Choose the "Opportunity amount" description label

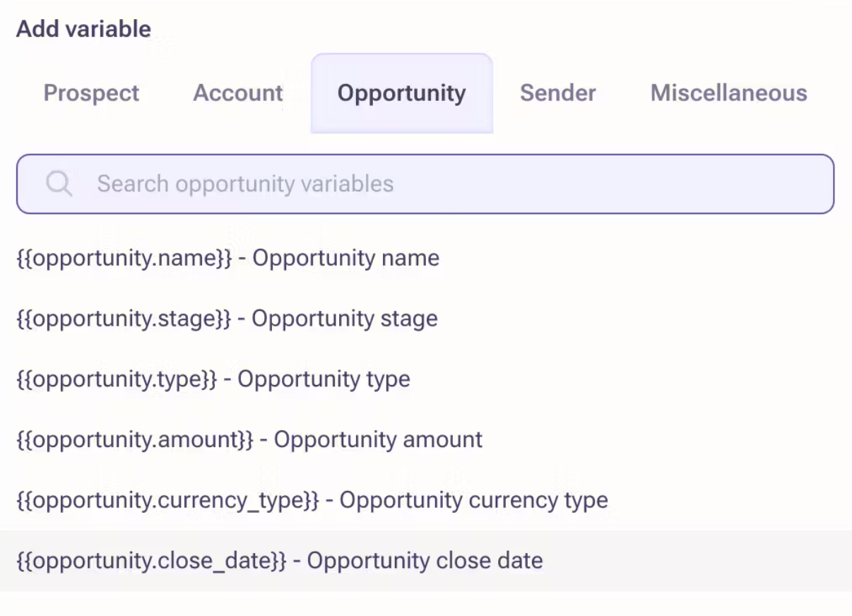378,440
